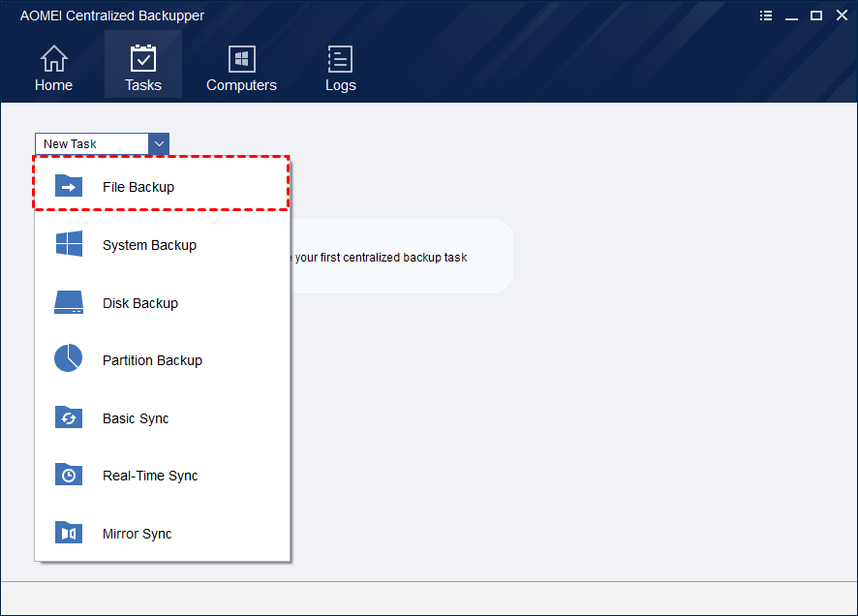Open the Tasks tab icon

[x=142, y=58]
